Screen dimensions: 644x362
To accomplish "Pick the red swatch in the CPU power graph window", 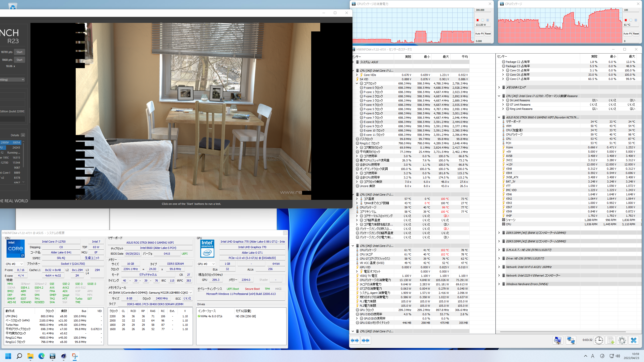I will point(477,20).
